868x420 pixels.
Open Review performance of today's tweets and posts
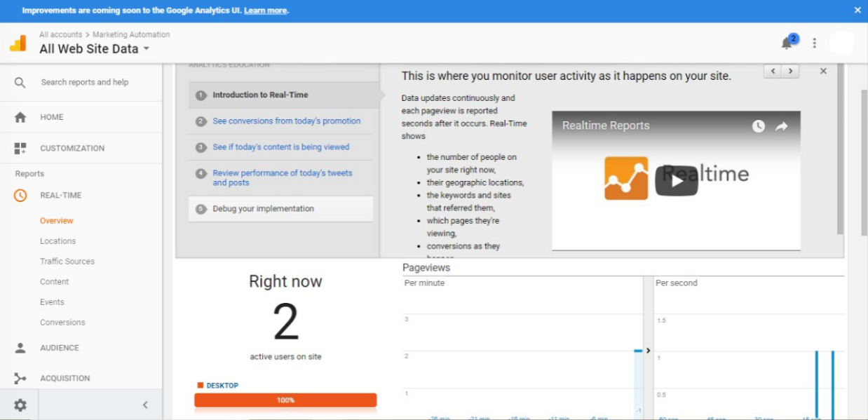click(x=283, y=178)
